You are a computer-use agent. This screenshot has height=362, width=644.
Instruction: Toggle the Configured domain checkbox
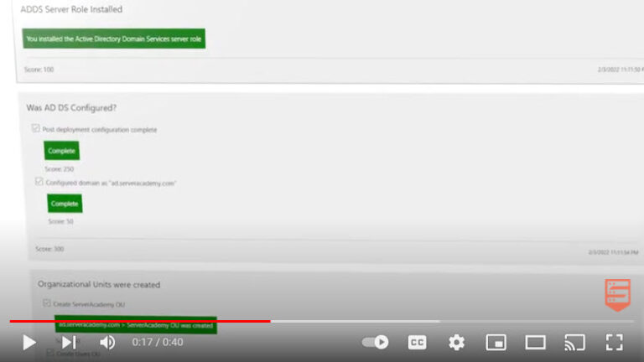pyautogui.click(x=39, y=182)
